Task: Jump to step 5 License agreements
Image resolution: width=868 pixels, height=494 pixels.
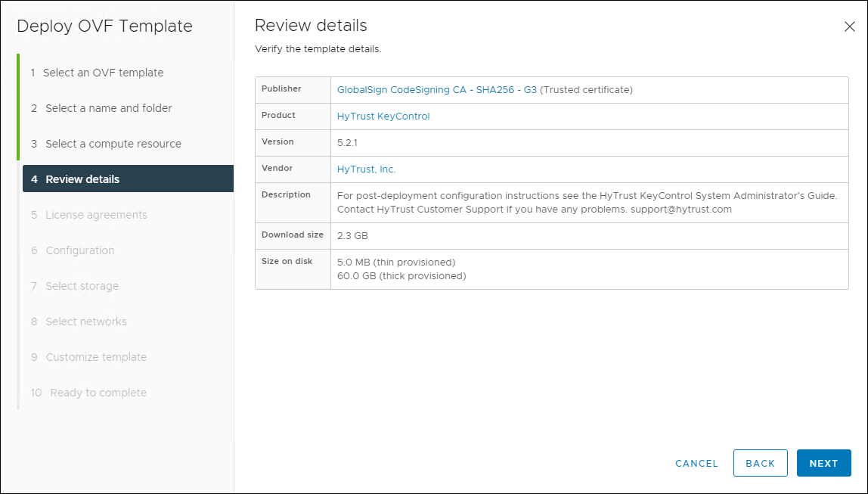Action: coord(89,215)
